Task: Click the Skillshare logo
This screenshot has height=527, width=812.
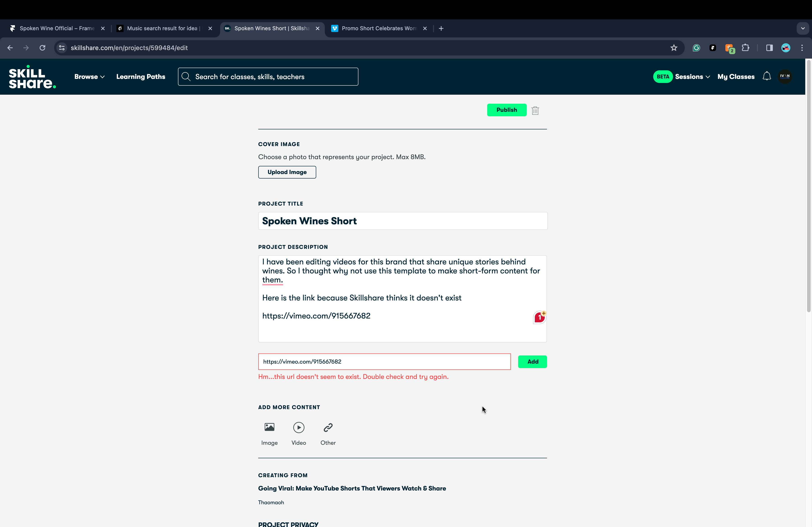Action: coord(32,77)
